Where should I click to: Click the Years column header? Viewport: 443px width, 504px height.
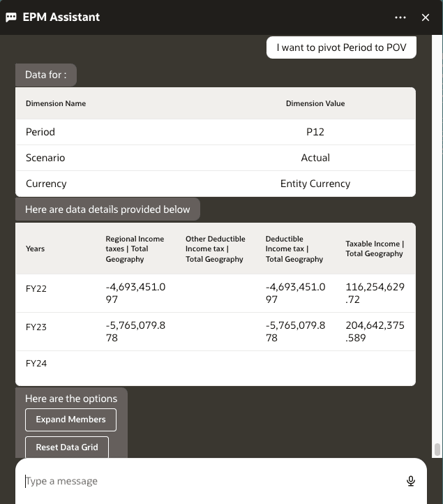coord(35,249)
